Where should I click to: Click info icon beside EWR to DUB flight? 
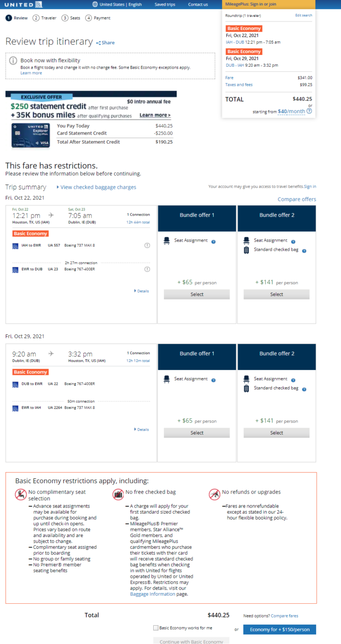tap(147, 269)
